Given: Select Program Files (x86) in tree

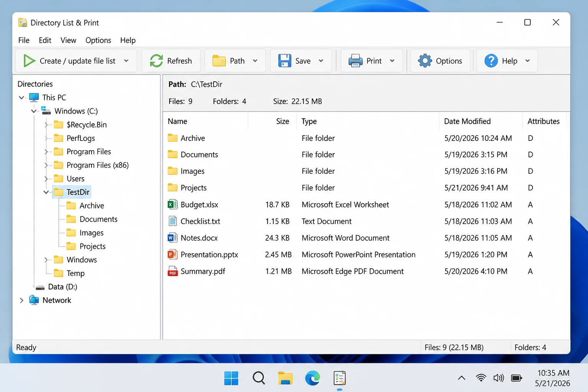Looking at the screenshot, I should tap(98, 165).
